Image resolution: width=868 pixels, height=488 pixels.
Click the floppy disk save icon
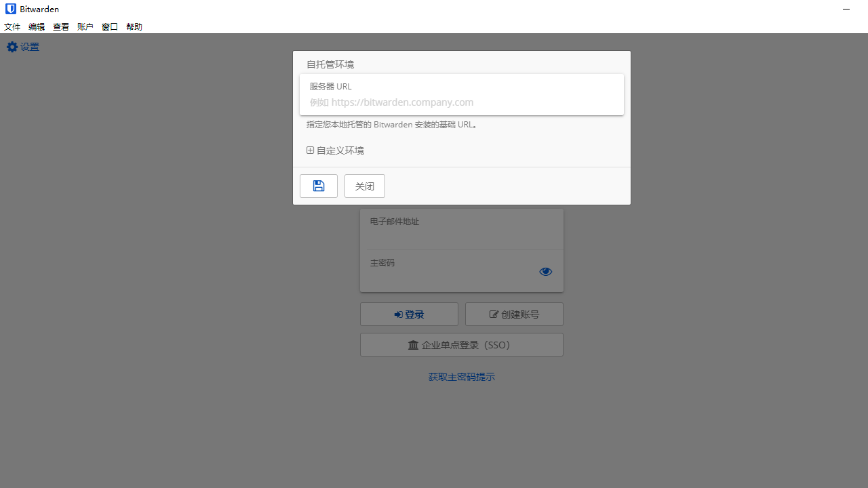click(319, 186)
